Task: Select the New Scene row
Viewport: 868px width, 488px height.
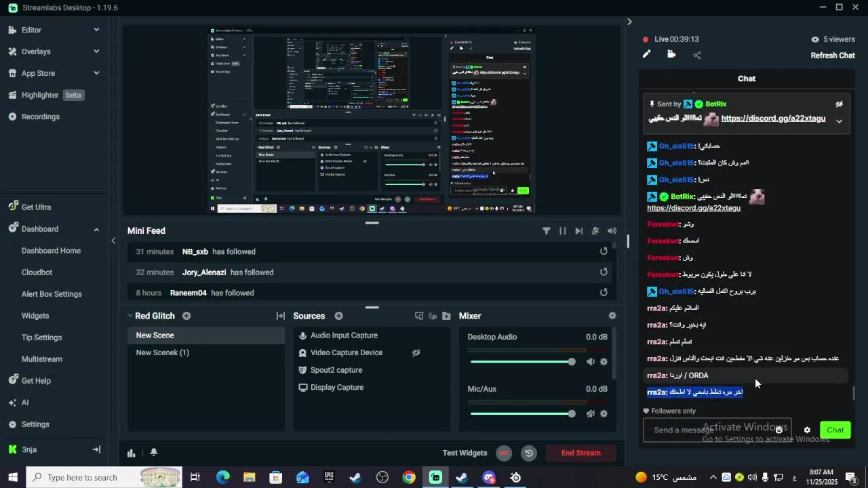Action: (206, 335)
